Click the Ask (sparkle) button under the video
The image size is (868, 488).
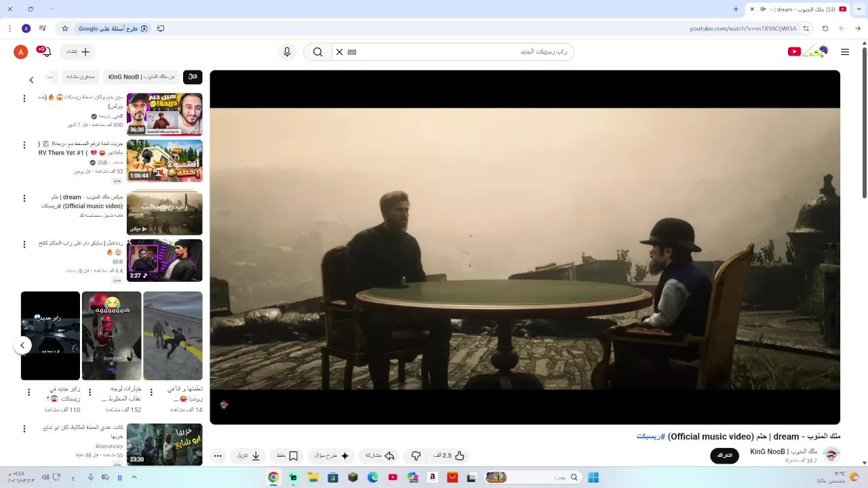point(332,455)
